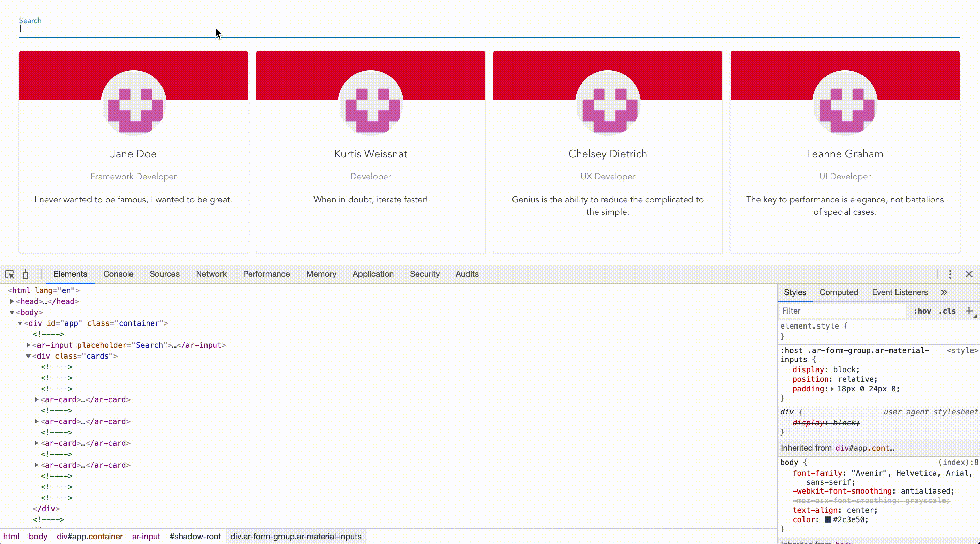Toggle the :hov element state panel
The image size is (980, 544).
[922, 311]
